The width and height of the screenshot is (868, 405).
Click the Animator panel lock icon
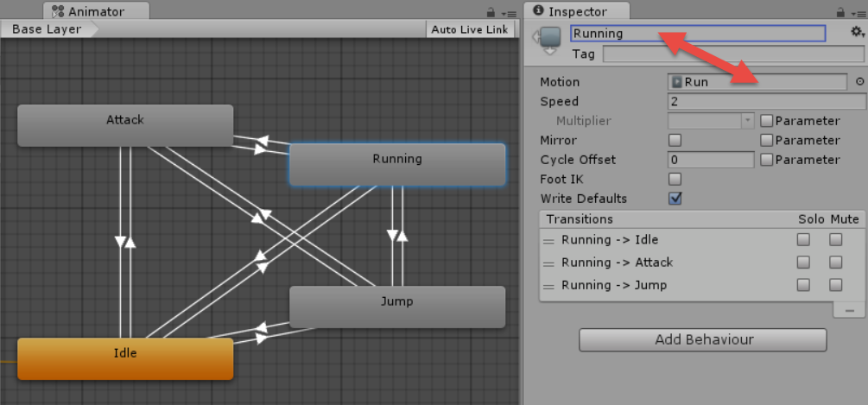click(491, 12)
